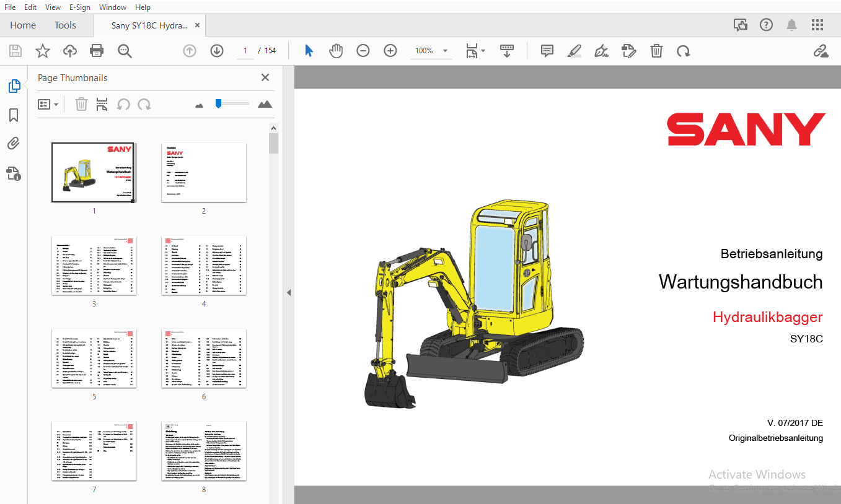Image resolution: width=841 pixels, height=504 pixels.
Task: Add a comment note
Action: (x=547, y=51)
